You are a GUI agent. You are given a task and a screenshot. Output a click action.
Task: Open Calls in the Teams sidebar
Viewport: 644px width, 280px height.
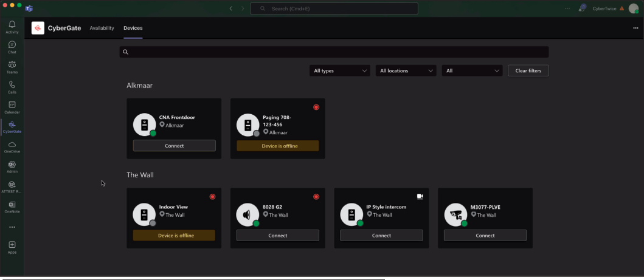[12, 87]
